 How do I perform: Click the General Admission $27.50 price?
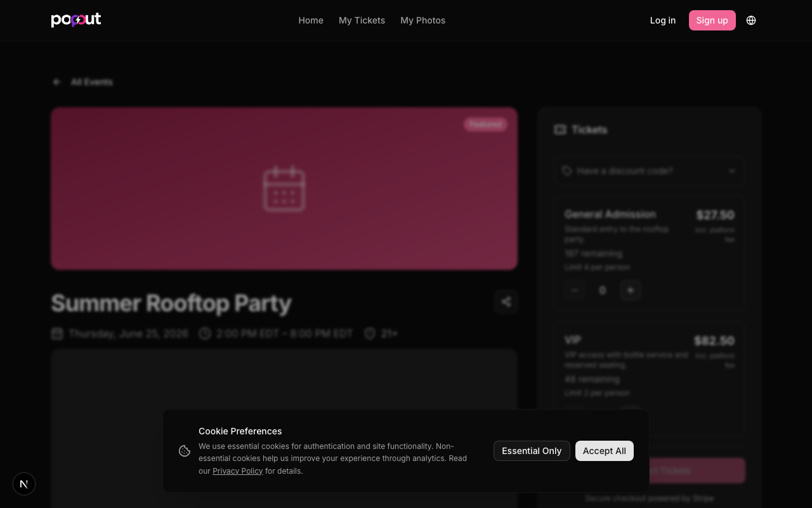pyautogui.click(x=715, y=215)
